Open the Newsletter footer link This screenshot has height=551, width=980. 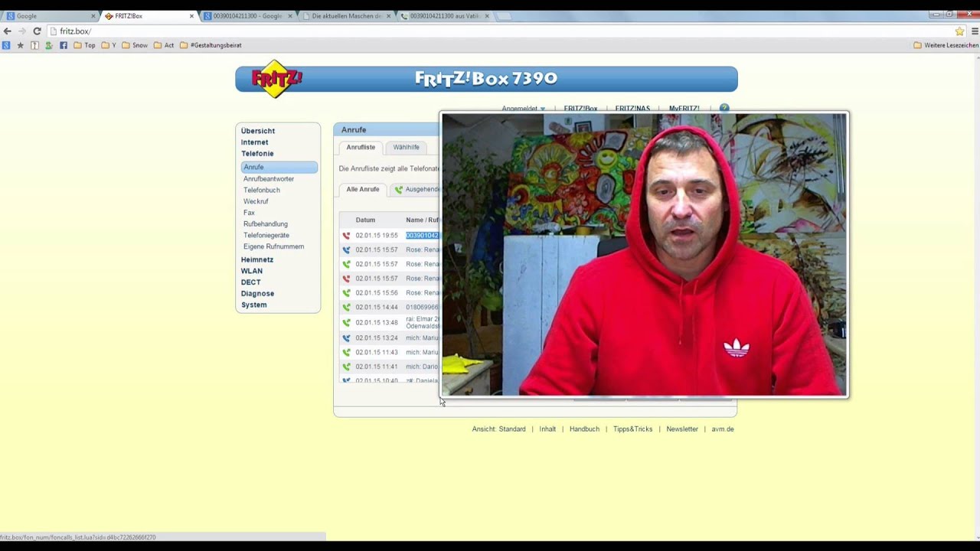pyautogui.click(x=682, y=429)
